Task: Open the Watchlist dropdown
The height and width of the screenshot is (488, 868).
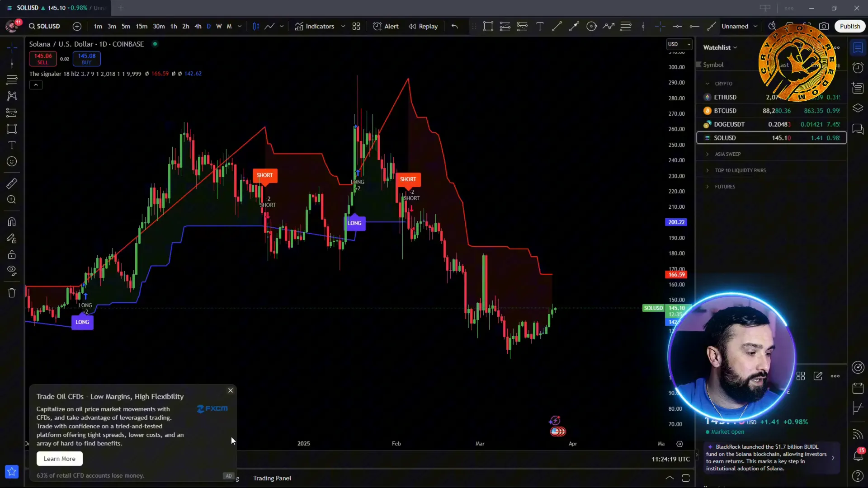Action: pyautogui.click(x=720, y=47)
